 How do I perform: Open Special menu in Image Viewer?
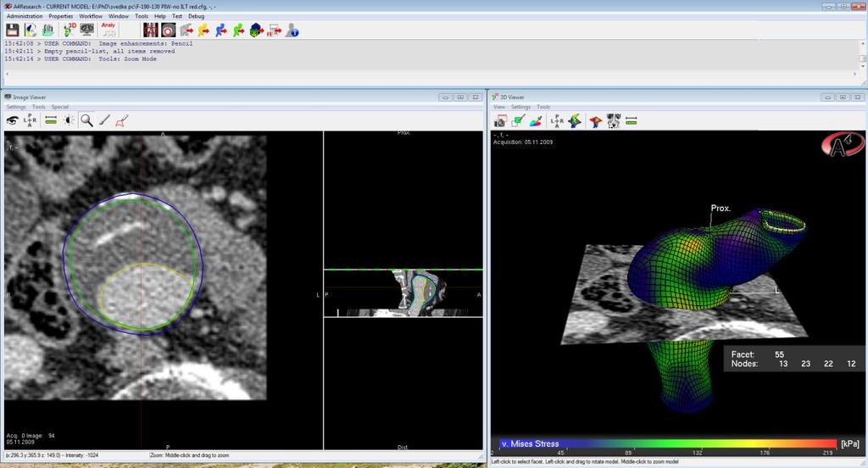point(60,107)
